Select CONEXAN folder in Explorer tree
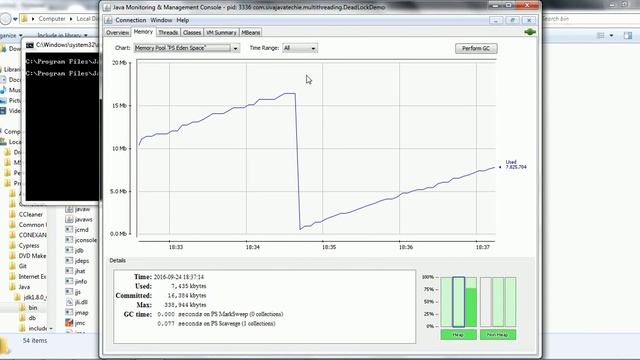The image size is (640, 360). 33,235
